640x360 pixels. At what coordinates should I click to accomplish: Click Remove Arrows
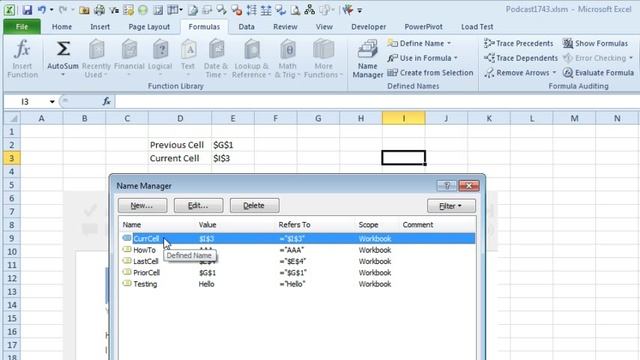tap(517, 73)
